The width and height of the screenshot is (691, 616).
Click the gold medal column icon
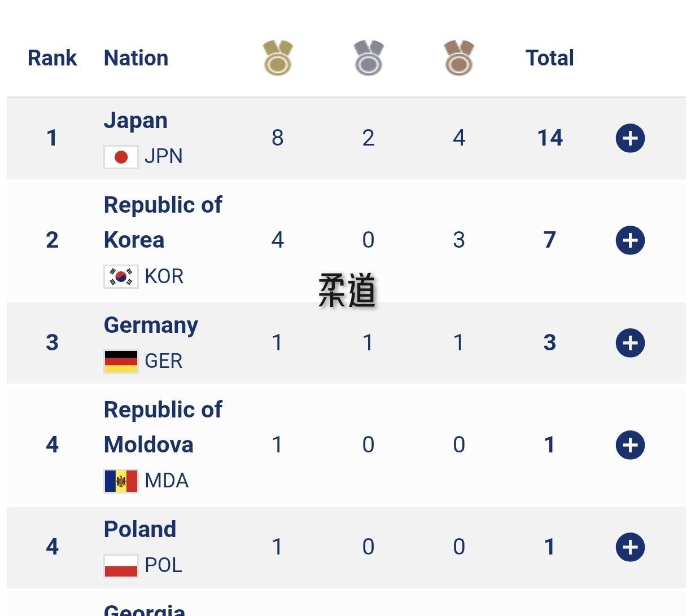[278, 58]
